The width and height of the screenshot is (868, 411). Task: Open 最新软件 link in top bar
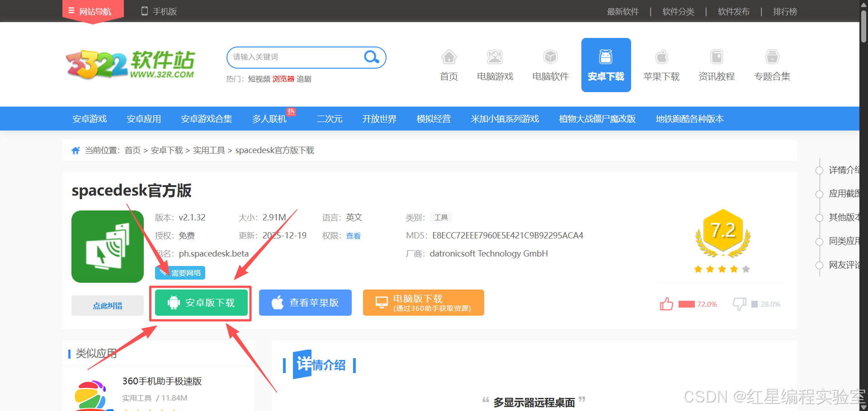coord(623,12)
